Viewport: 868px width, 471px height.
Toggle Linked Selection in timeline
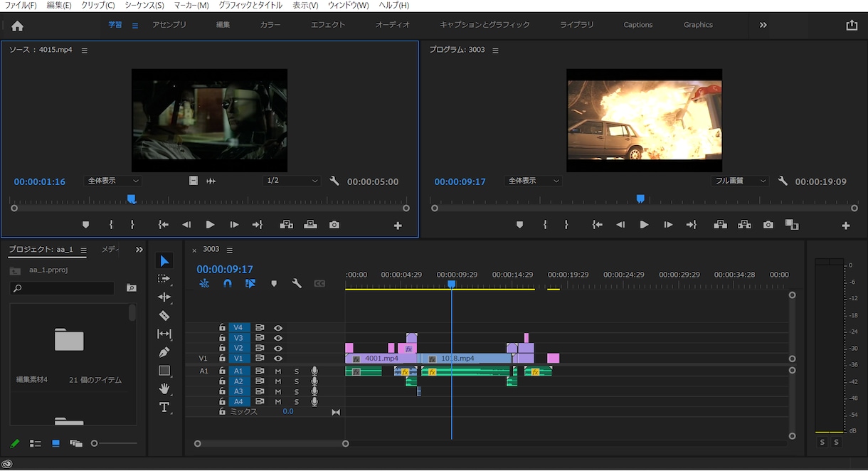250,283
